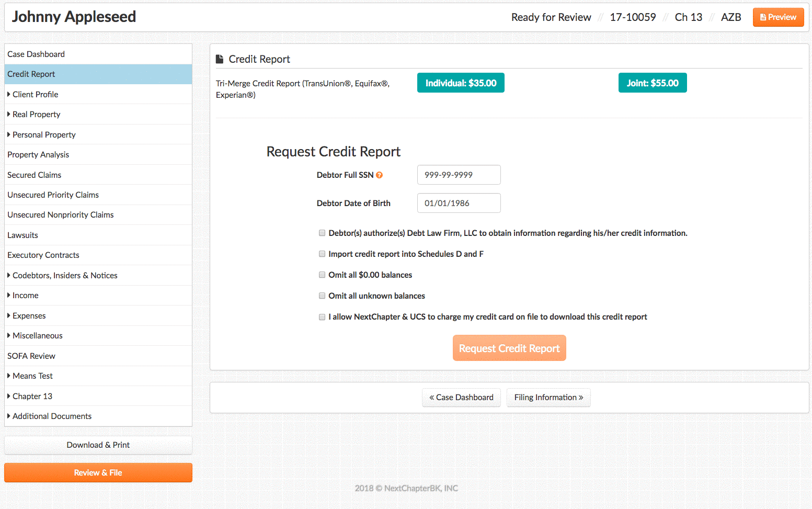
Task: Expand the Means Test sidebar item
Action: (x=32, y=376)
